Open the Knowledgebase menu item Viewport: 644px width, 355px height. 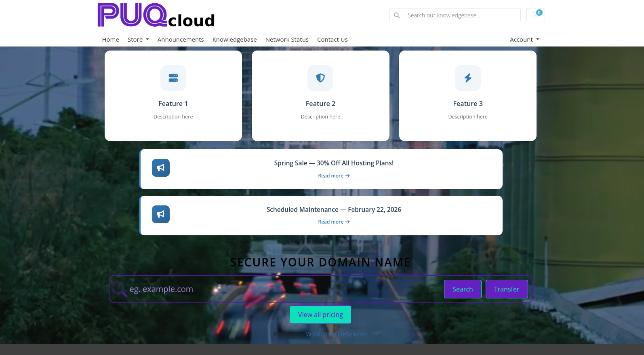pos(235,40)
